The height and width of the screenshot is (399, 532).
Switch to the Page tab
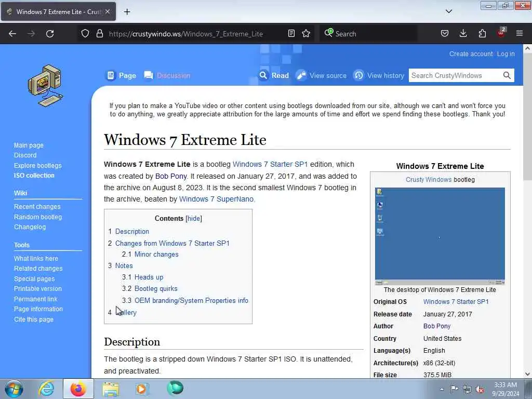point(122,75)
